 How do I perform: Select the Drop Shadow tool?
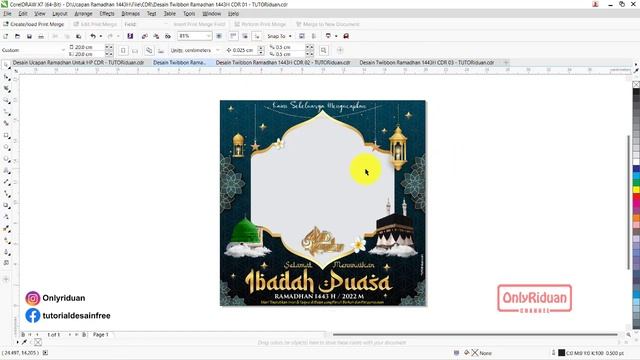coord(6,205)
